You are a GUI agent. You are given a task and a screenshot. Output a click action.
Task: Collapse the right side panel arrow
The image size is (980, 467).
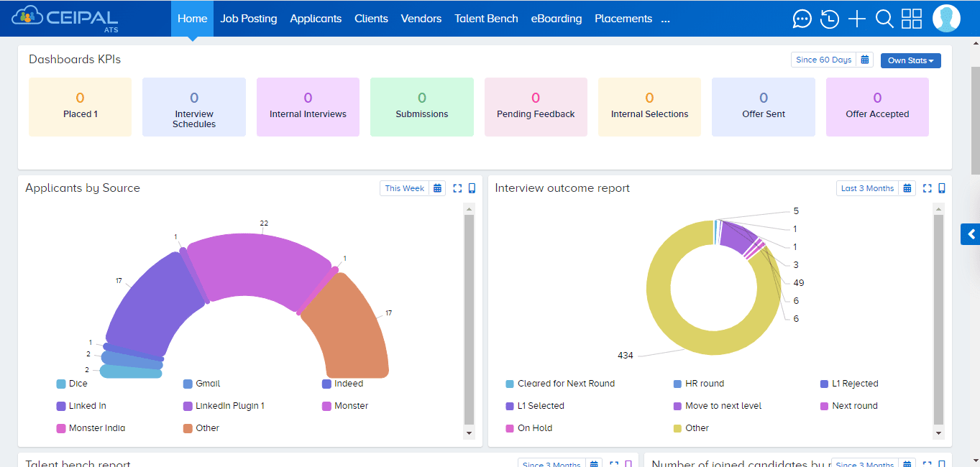point(969,234)
